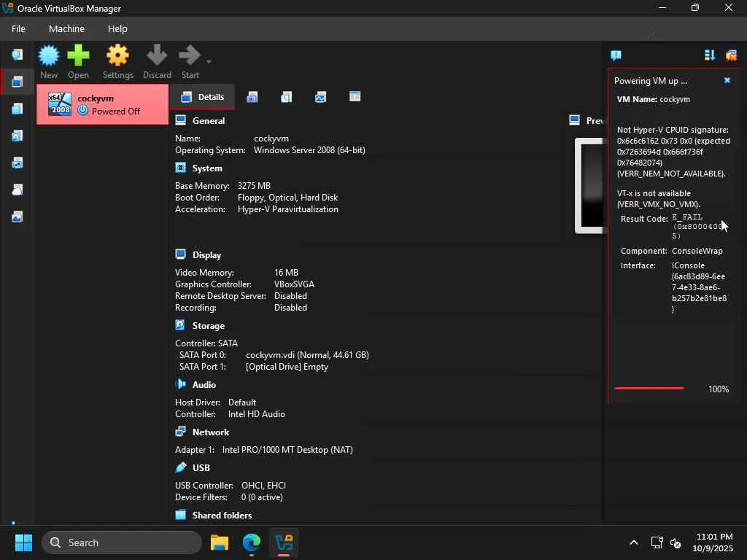Open the Help menu
The image size is (747, 560).
click(117, 28)
